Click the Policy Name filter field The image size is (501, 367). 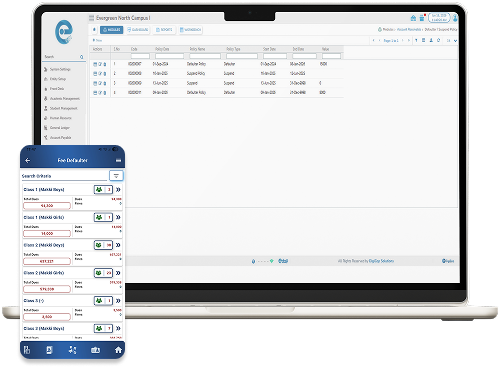coord(205,56)
